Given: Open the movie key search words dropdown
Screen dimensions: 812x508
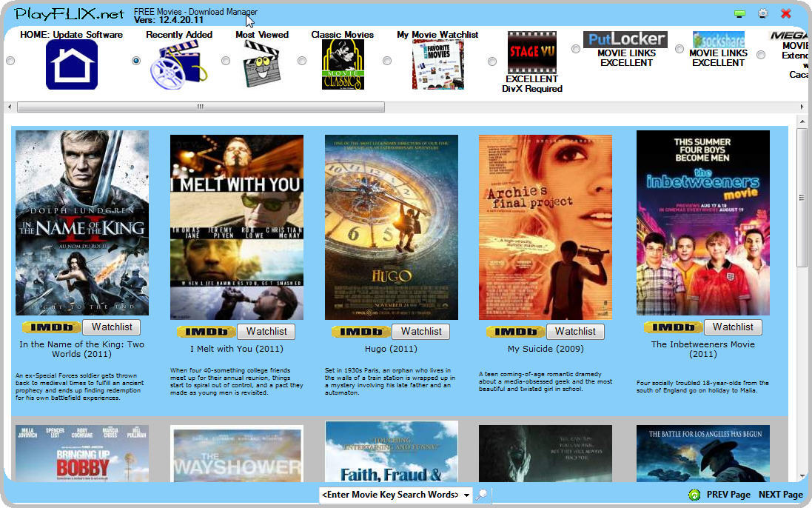Looking at the screenshot, I should [x=466, y=494].
